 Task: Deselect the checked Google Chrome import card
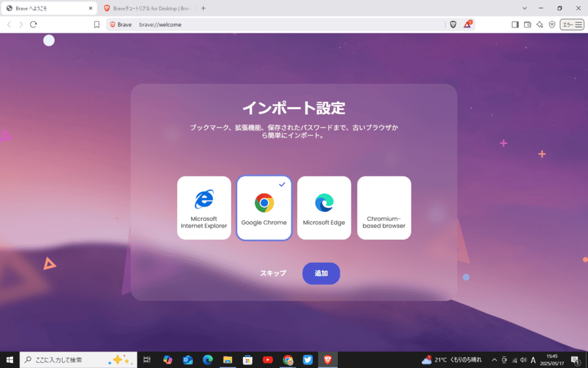264,208
